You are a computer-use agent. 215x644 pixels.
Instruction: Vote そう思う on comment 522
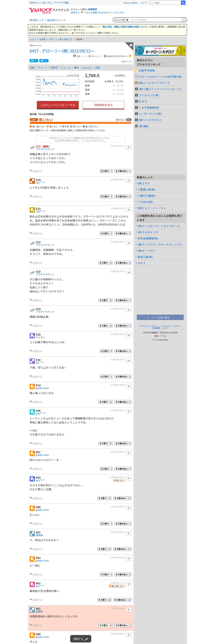(106, 263)
